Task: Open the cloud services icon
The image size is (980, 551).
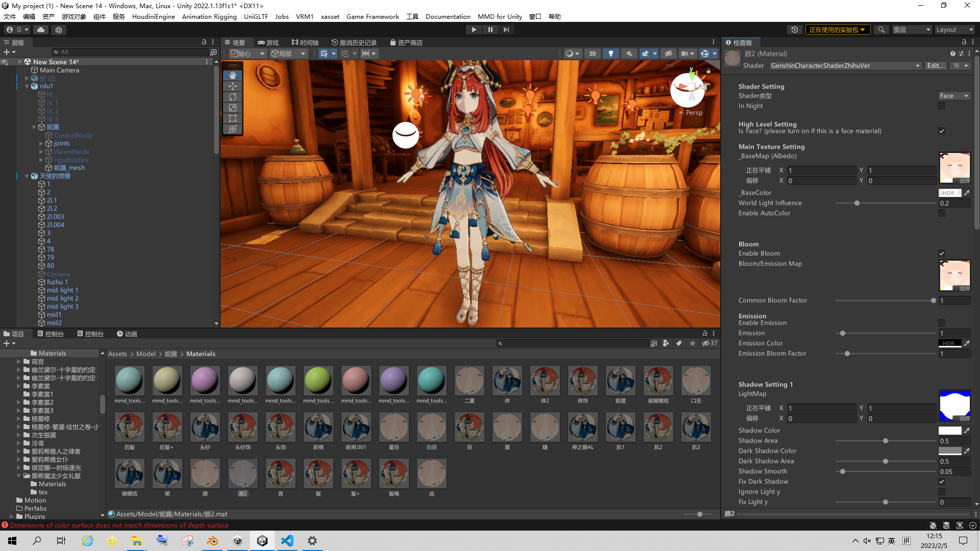Action: pos(41,30)
